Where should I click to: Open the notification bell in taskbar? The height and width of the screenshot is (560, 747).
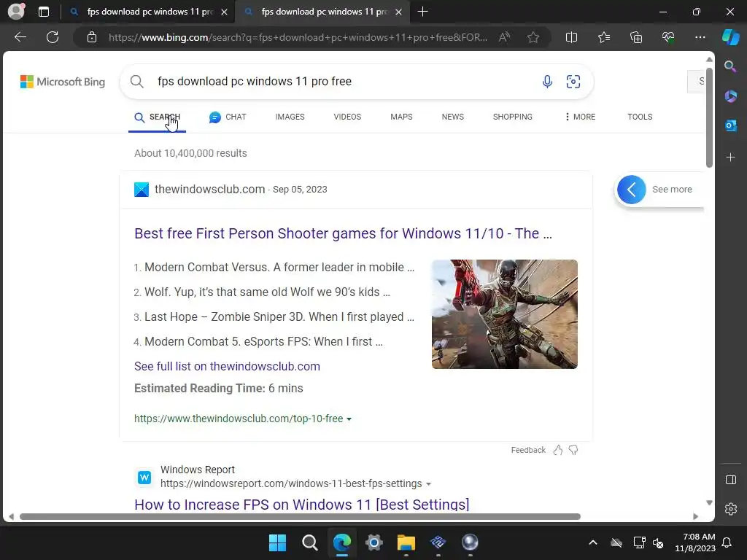[x=727, y=542]
